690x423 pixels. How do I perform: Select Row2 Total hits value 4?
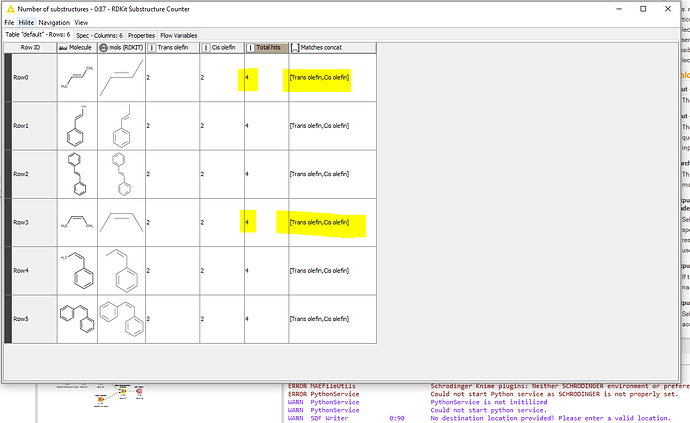pyautogui.click(x=266, y=174)
